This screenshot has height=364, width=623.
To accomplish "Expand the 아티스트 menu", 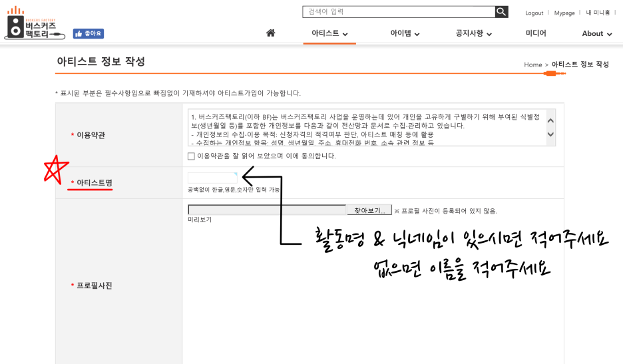I will click(329, 33).
